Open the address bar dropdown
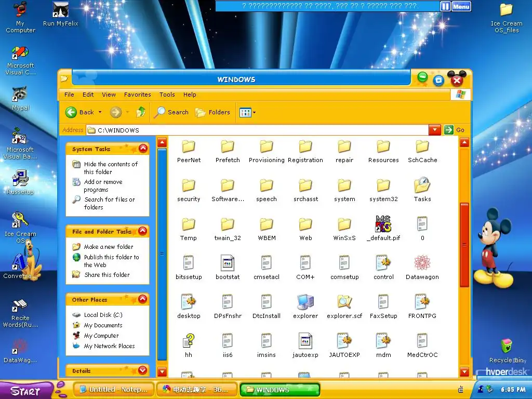Screen dimensions: 532x399 point(435,130)
